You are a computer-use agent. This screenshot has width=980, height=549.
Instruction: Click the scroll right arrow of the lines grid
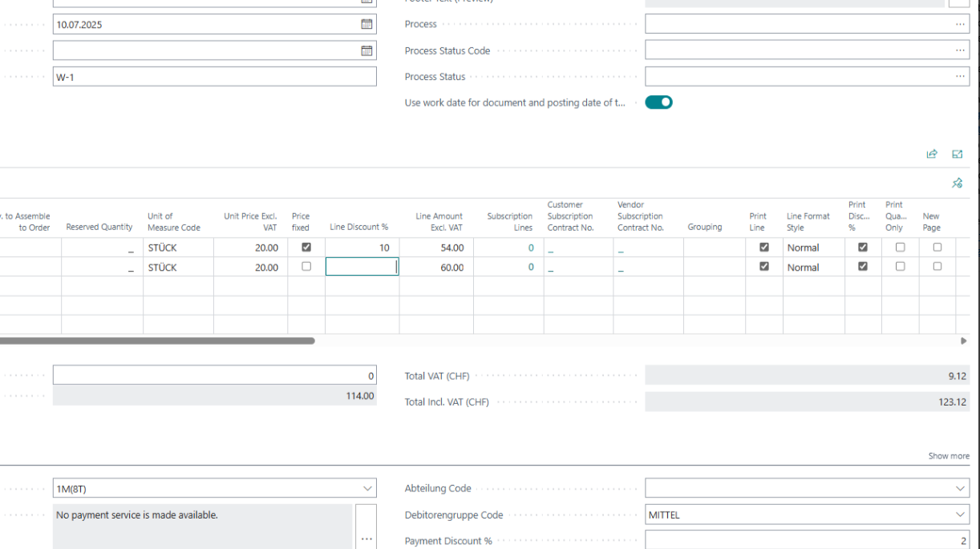964,341
